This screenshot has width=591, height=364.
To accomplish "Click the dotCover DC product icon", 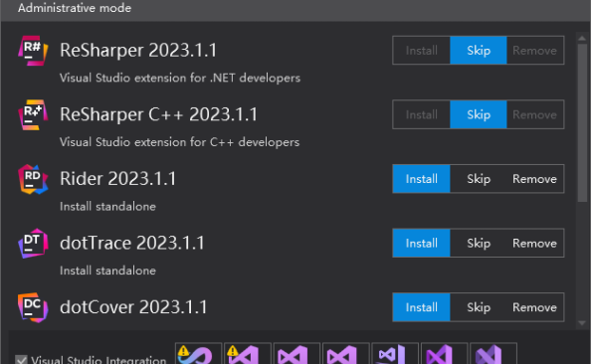I will tap(33, 307).
